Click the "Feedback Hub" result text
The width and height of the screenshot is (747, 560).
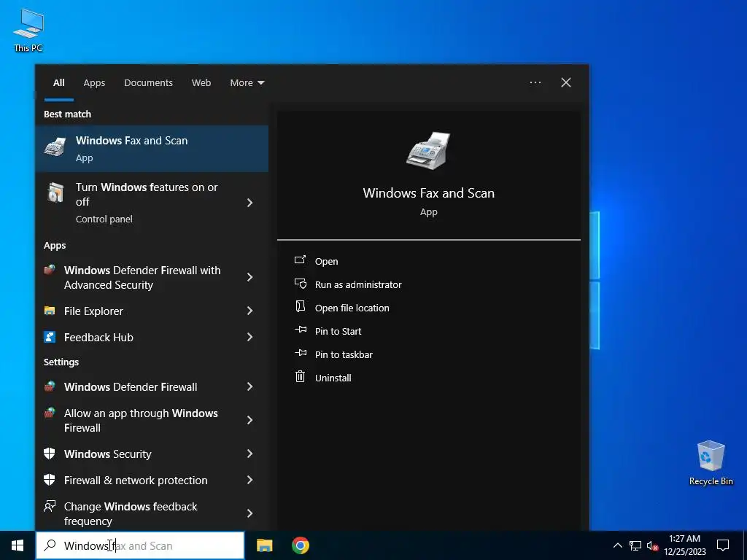pyautogui.click(x=98, y=337)
